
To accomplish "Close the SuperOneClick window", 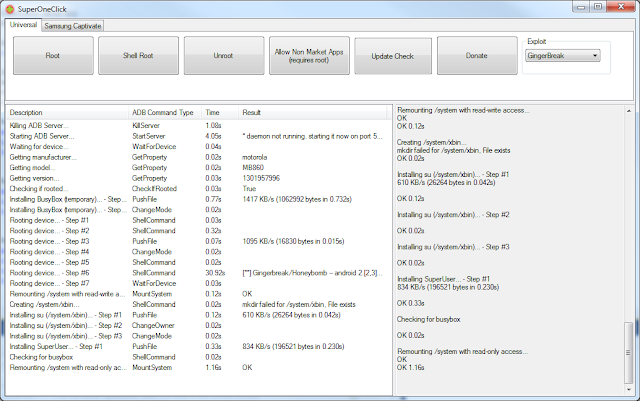I will click(621, 7).
